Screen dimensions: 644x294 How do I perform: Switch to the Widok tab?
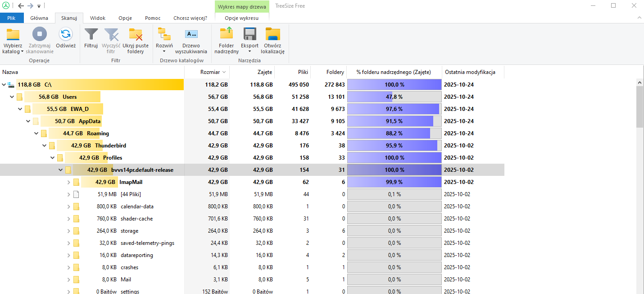(98, 18)
